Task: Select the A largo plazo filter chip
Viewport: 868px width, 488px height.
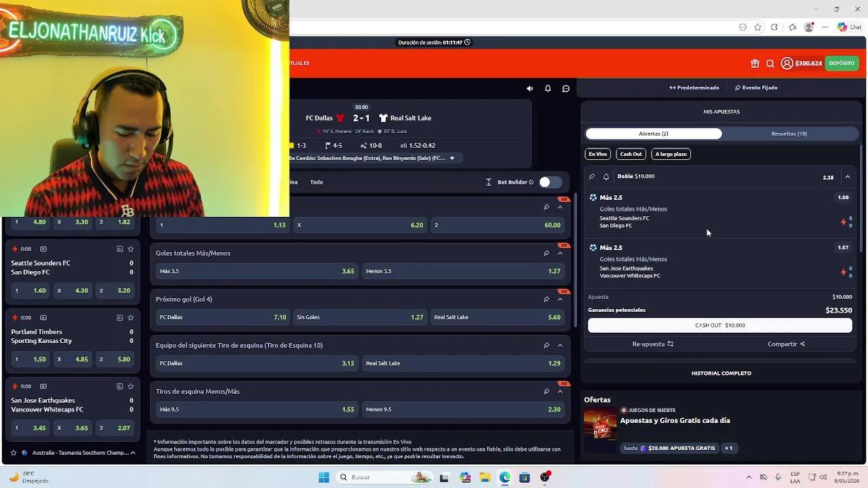Action: click(x=671, y=154)
